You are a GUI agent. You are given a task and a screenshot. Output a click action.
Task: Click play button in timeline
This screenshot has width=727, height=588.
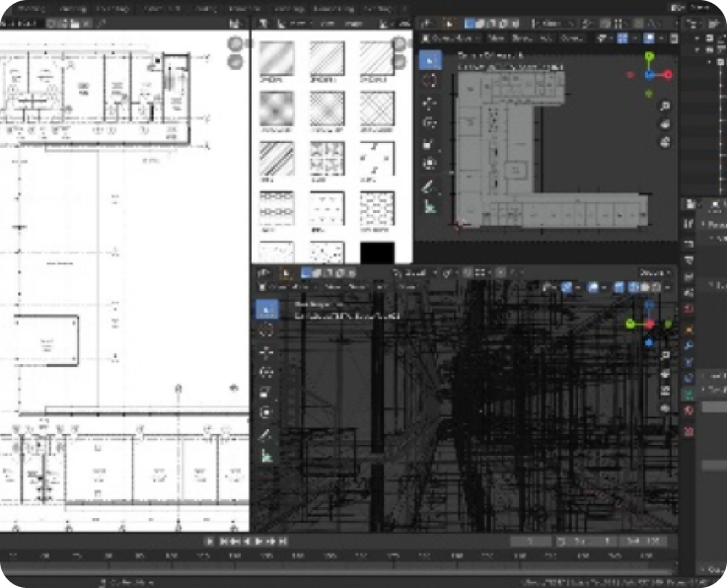coord(258,542)
